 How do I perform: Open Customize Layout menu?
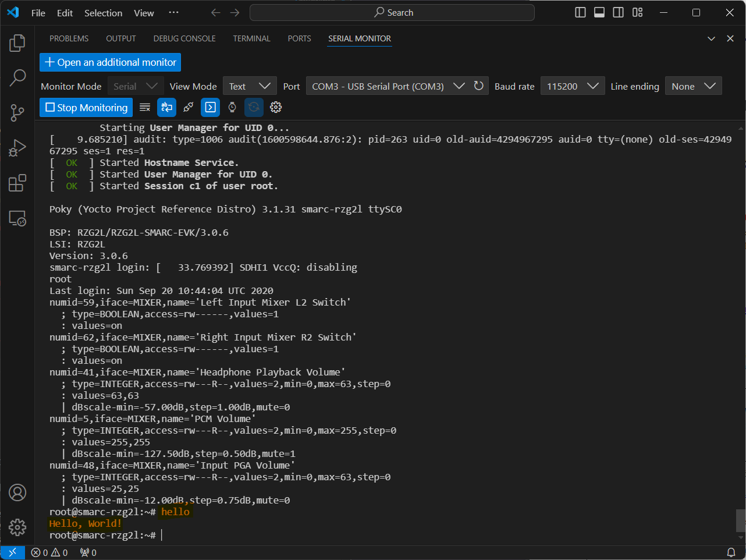pyautogui.click(x=638, y=12)
